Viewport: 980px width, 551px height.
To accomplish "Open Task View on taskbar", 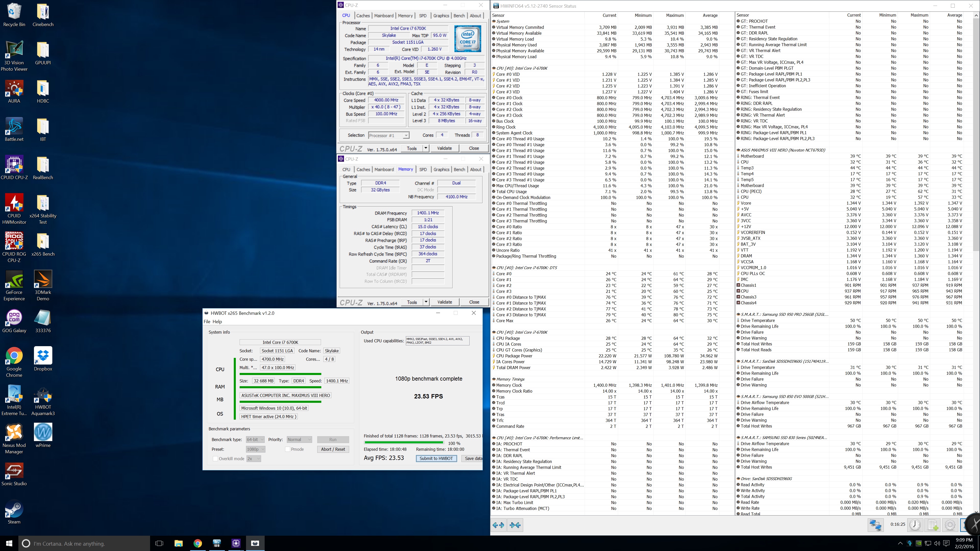I will coord(160,543).
